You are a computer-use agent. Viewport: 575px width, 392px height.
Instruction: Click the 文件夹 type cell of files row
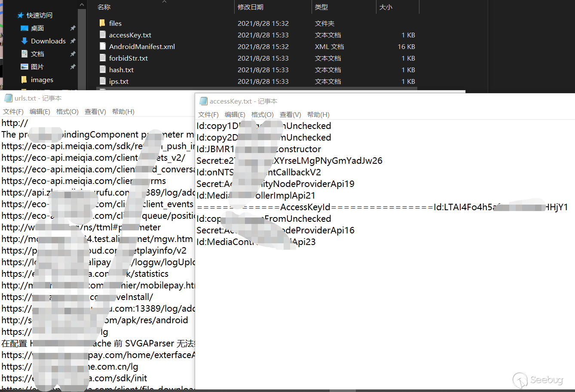[x=324, y=23]
